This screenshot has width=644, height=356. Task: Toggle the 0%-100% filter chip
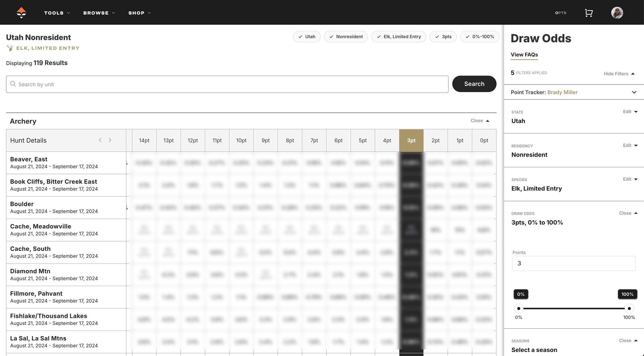[x=480, y=37]
